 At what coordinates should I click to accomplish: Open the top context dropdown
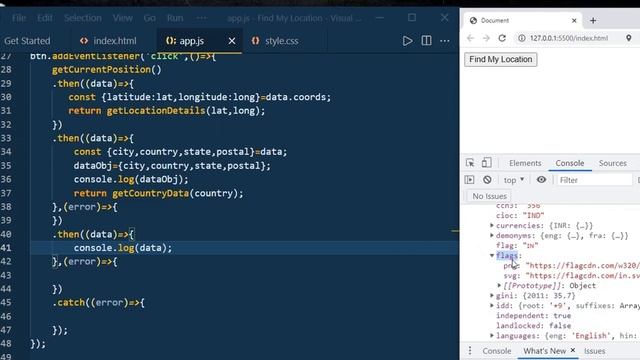click(514, 180)
